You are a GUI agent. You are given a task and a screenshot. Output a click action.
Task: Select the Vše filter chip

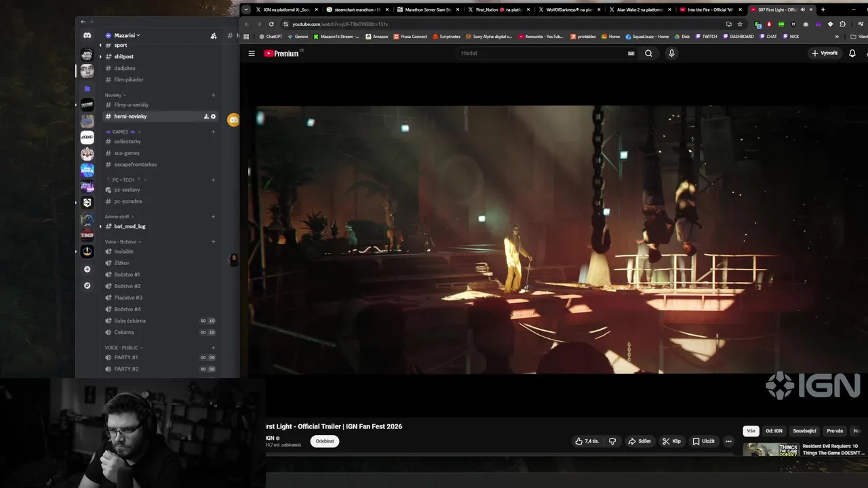click(x=751, y=431)
